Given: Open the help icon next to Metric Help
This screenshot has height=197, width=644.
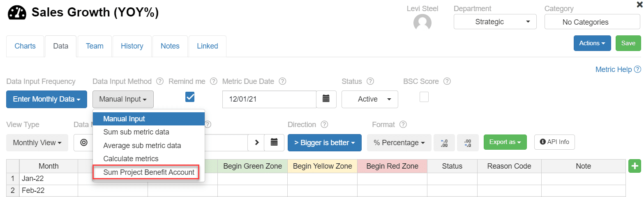Looking at the screenshot, I should (637, 70).
